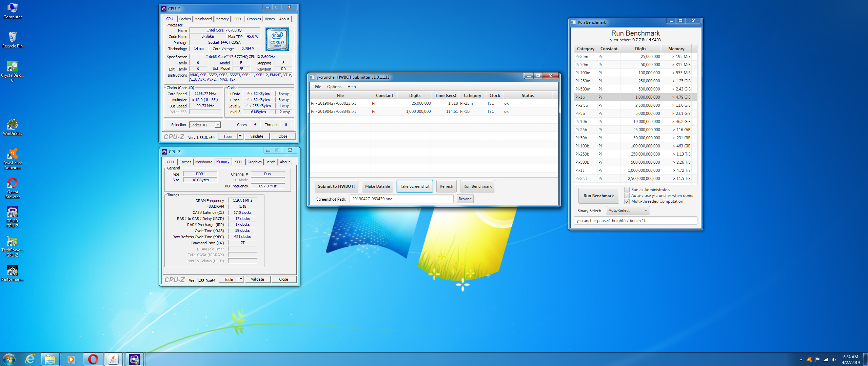Click Close in bottom CPU-Z window
The image size is (868, 366).
[x=283, y=279]
